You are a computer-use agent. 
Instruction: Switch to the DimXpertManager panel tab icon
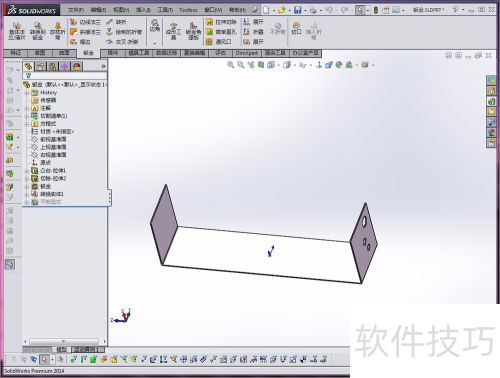click(x=65, y=67)
